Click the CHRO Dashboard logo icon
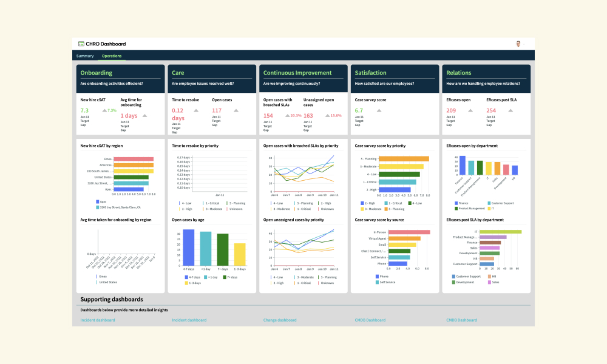Screen dimensions: 607x364 pyautogui.click(x=81, y=44)
